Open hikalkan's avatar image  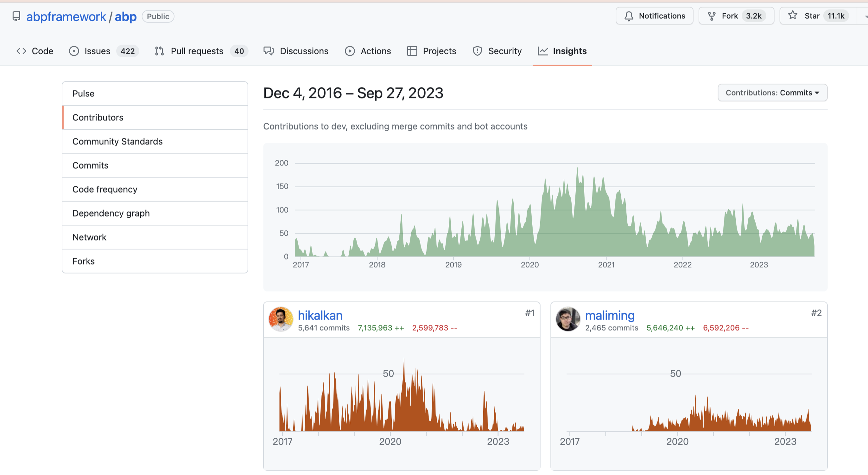(x=281, y=319)
